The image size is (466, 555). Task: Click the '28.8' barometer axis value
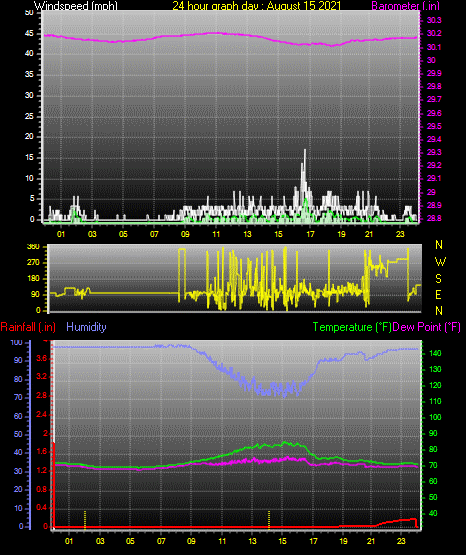tap(434, 218)
